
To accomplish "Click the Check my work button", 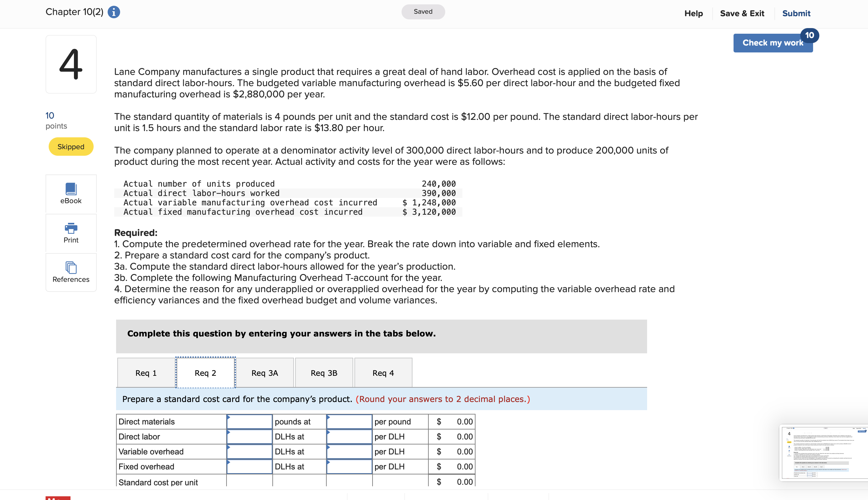I will point(773,42).
